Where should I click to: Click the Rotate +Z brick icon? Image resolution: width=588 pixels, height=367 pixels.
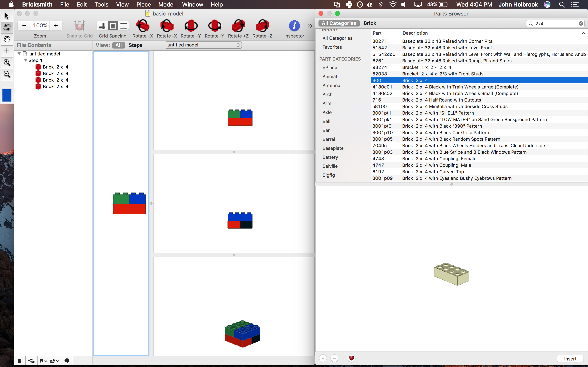pos(238,26)
